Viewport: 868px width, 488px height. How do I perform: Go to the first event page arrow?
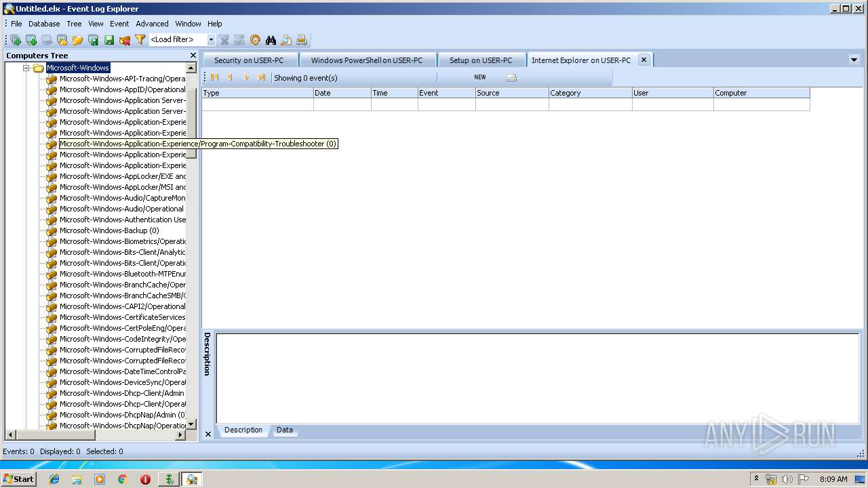(x=215, y=77)
